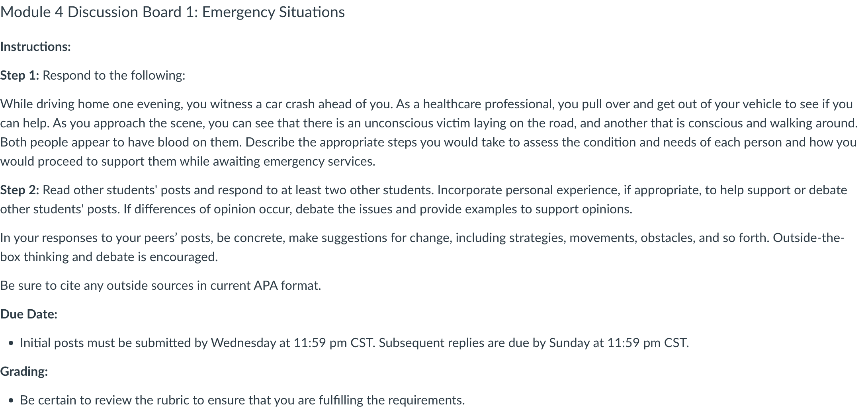This screenshot has width=868, height=414.
Task: Click the text 'box thinking and debate is encouraged'
Action: pos(109,257)
